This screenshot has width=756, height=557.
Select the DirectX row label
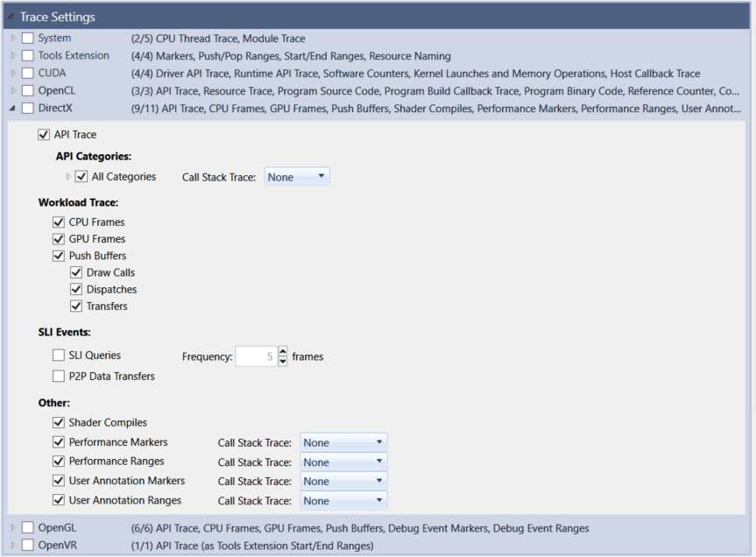pos(55,108)
